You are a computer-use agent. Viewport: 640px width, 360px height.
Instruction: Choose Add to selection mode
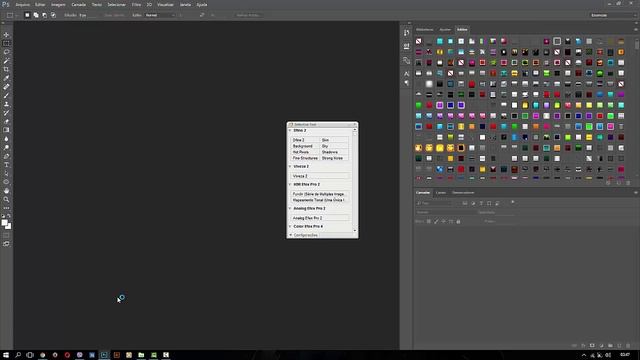point(36,15)
